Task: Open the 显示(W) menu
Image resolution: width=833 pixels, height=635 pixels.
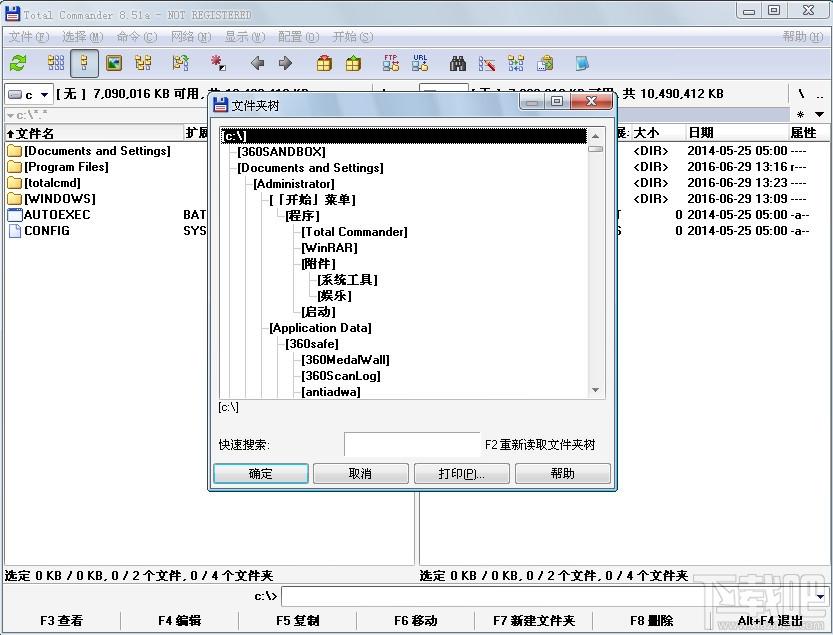Action: (244, 37)
